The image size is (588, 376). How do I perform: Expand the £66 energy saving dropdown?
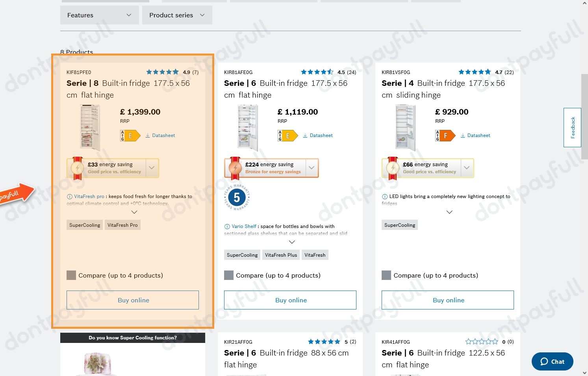pyautogui.click(x=467, y=168)
